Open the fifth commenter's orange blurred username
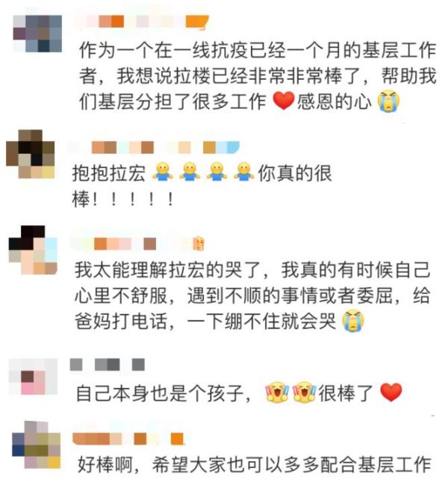448x488 pixels. [128, 439]
